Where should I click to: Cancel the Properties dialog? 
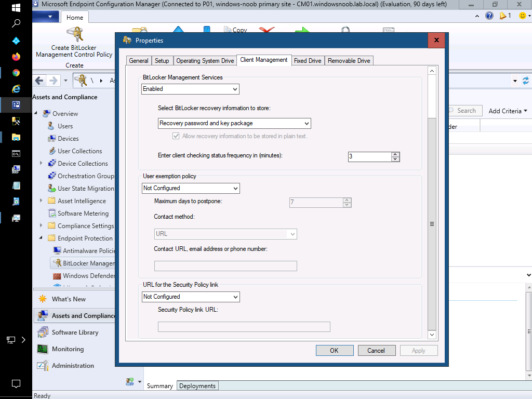(x=377, y=351)
